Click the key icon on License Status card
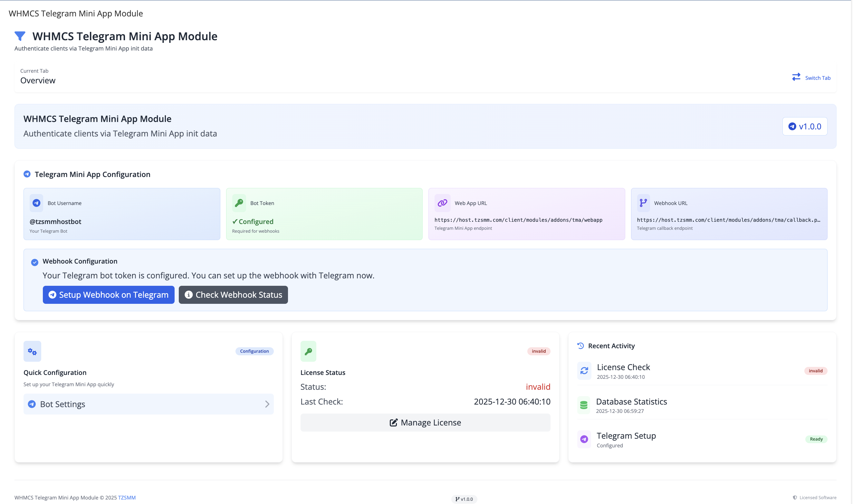853x504 pixels. coord(308,351)
